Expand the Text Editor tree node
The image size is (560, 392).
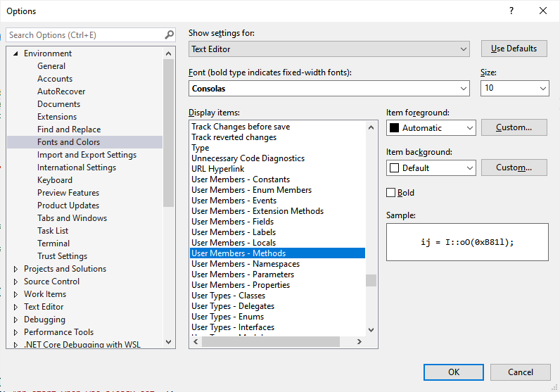(x=15, y=307)
